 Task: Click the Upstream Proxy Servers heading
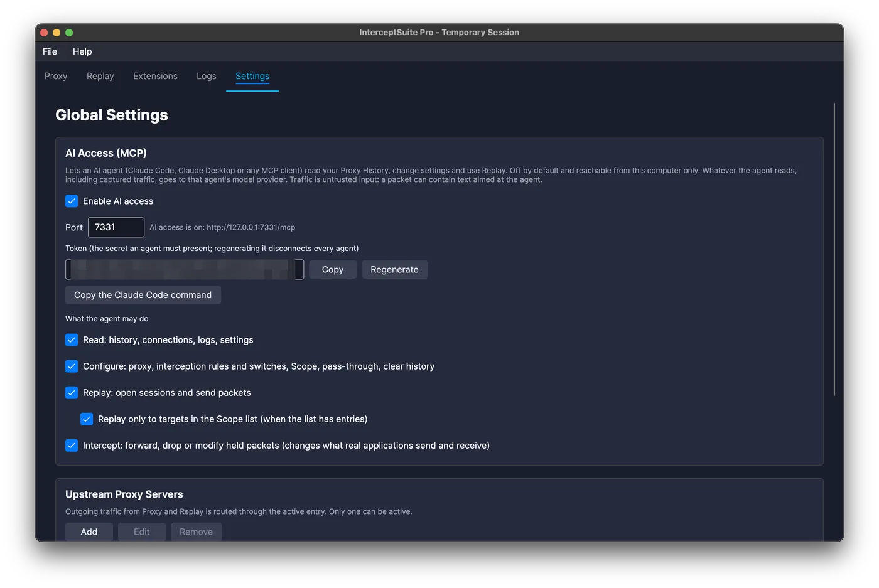coord(124,494)
